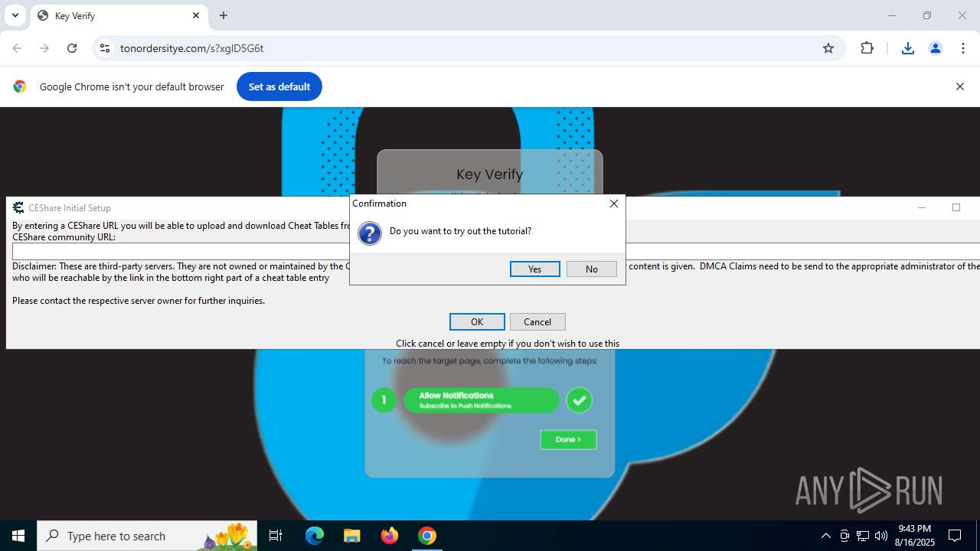Click OK in CEShare Initial Setup
Screen dimensions: 980x551
(x=477, y=321)
